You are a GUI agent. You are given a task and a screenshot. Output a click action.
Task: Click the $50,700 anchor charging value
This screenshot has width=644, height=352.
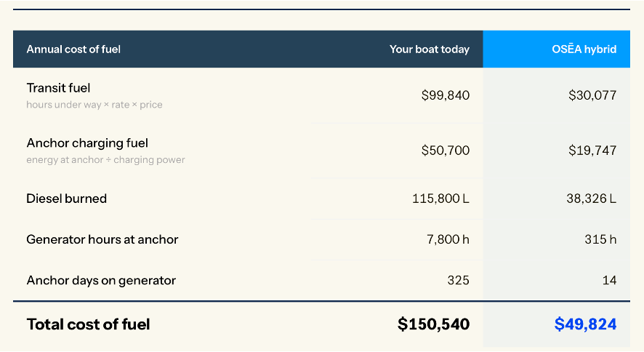tap(446, 151)
